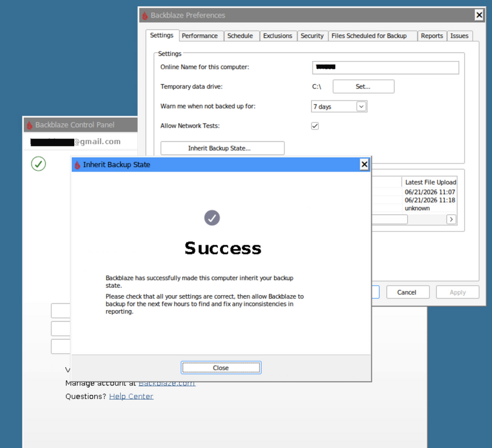Click the Success heading text
The image size is (492, 448).
pos(223,248)
